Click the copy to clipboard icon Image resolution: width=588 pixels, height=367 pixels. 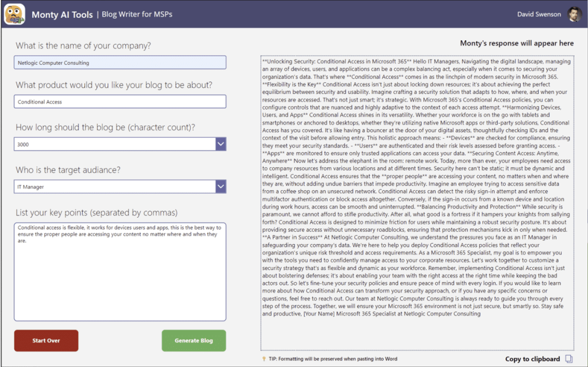coord(569,359)
